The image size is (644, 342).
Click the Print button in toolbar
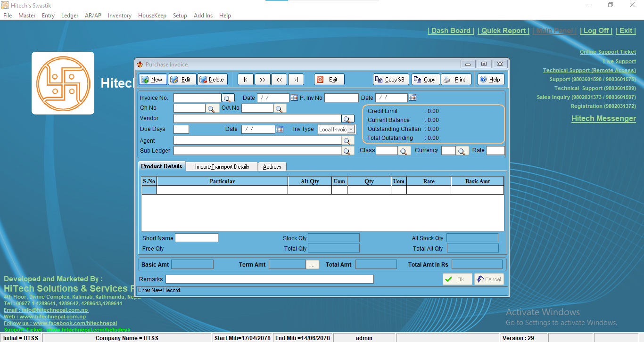455,80
